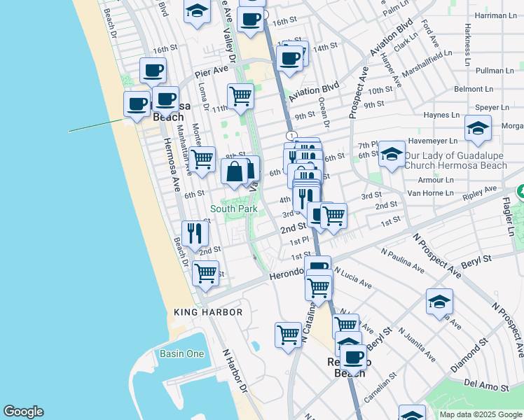Open the Google logo link
The image size is (524, 420).
[24, 412]
